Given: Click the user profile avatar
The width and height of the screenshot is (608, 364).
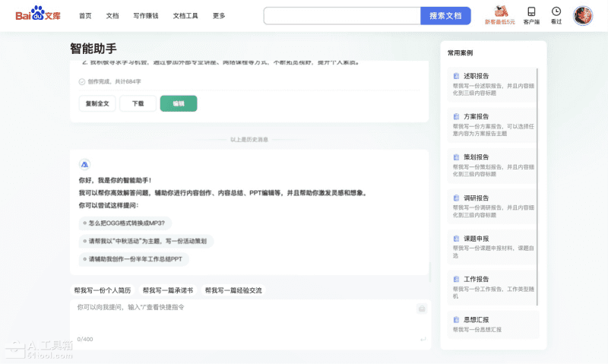Looking at the screenshot, I should tap(583, 15).
